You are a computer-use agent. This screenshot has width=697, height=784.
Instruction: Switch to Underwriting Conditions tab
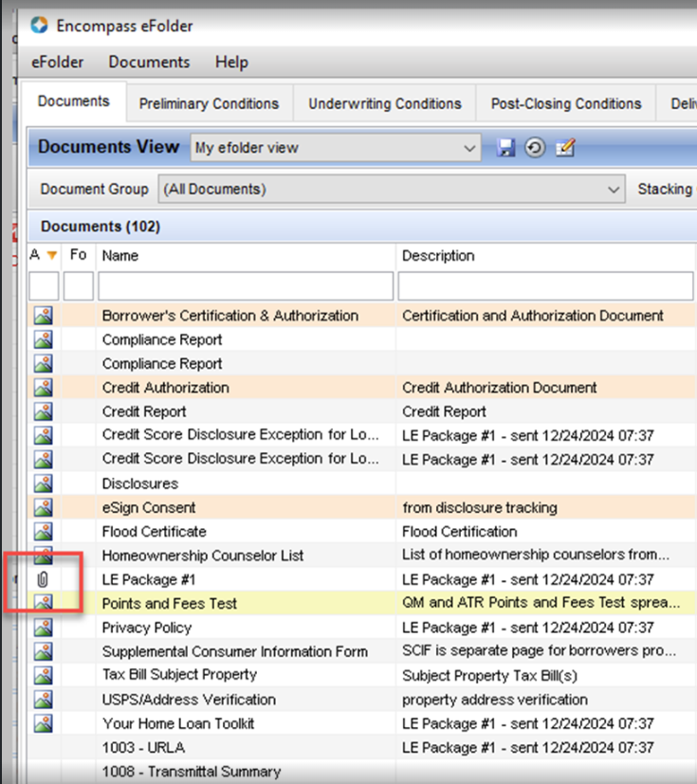point(384,103)
